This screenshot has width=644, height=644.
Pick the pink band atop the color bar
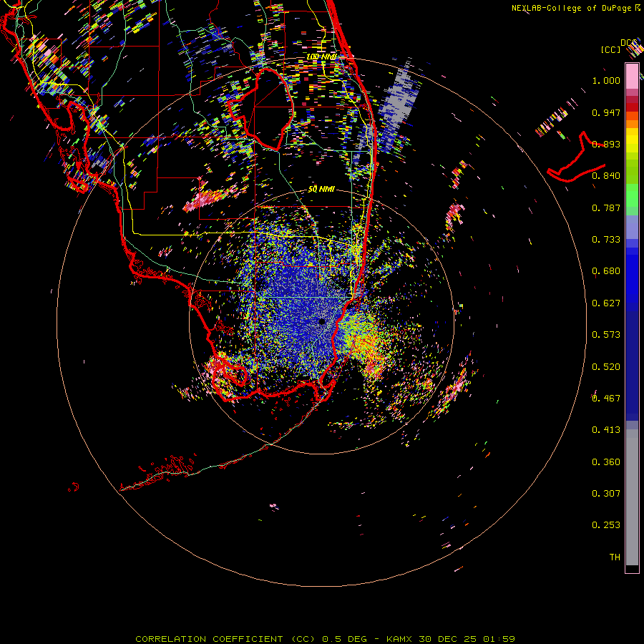632,76
